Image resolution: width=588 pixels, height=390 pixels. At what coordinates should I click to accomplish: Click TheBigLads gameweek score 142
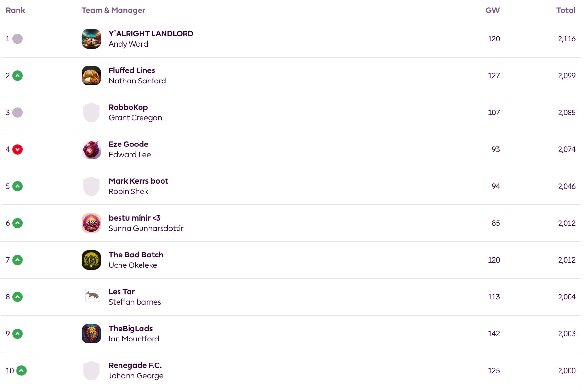(x=493, y=334)
